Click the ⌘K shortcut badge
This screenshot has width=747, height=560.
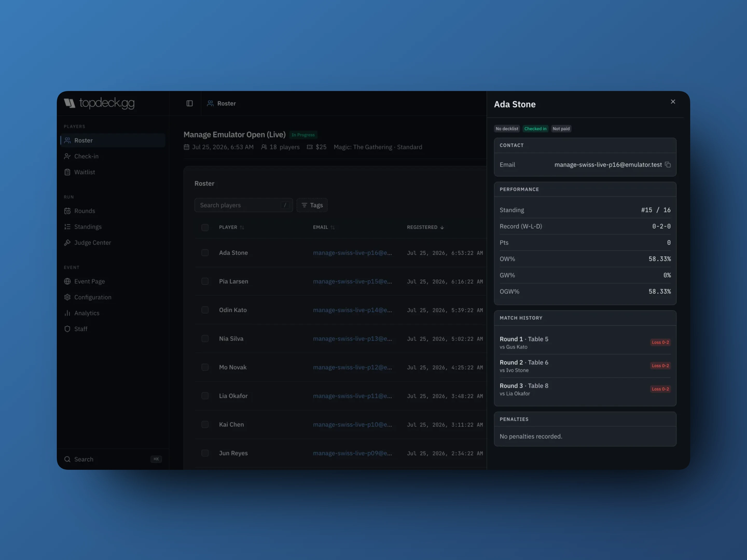(156, 459)
